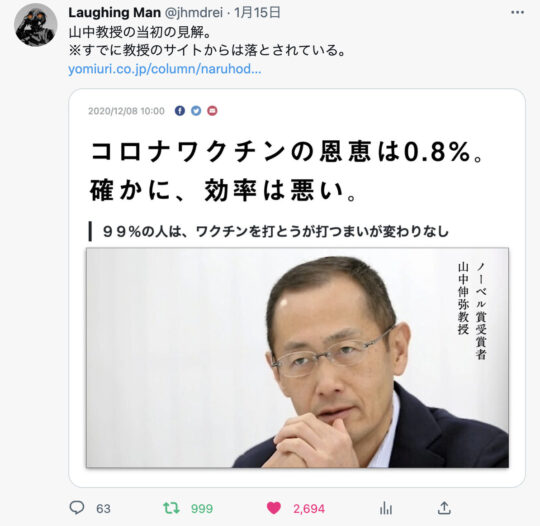
Task: Open the 1月15日 tweet date link
Action: tap(257, 13)
